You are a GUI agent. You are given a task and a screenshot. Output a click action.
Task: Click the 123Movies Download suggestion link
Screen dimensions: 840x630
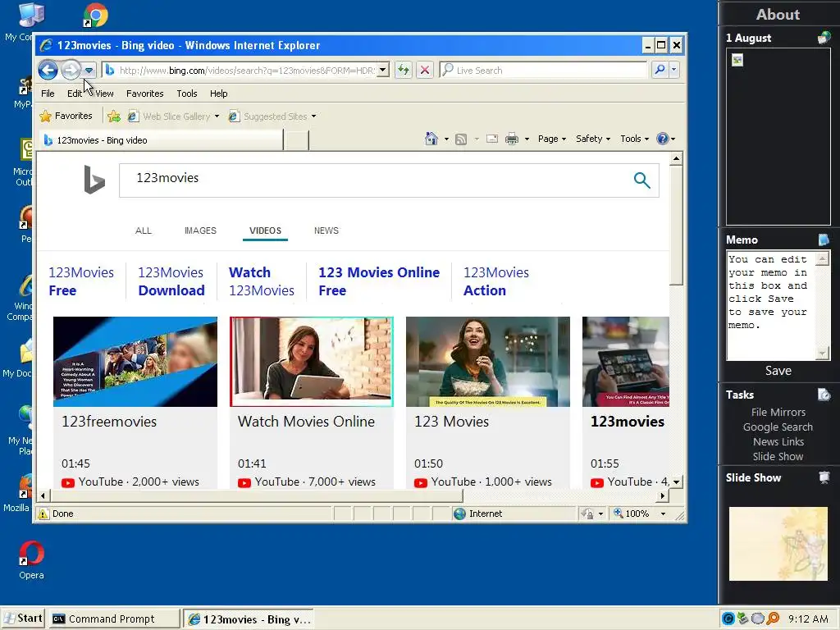[171, 282]
